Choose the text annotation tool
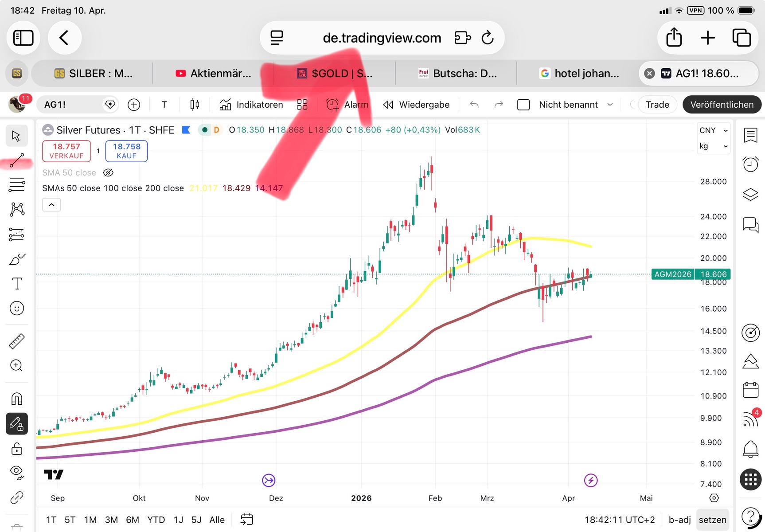 [17, 283]
